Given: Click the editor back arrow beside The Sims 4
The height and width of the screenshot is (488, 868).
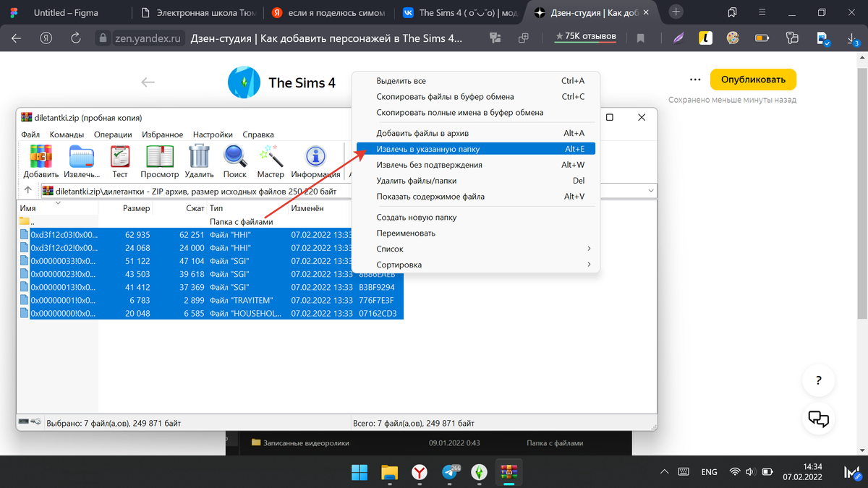Looking at the screenshot, I should click(x=148, y=82).
